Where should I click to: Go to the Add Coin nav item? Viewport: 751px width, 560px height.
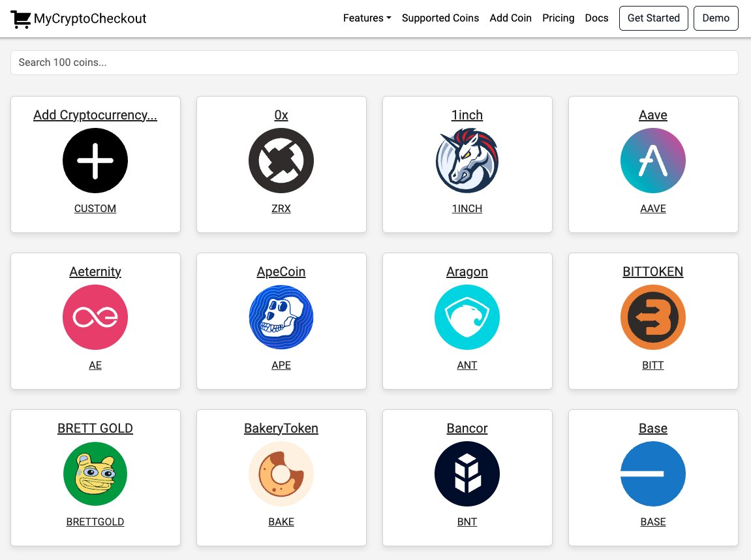(511, 18)
